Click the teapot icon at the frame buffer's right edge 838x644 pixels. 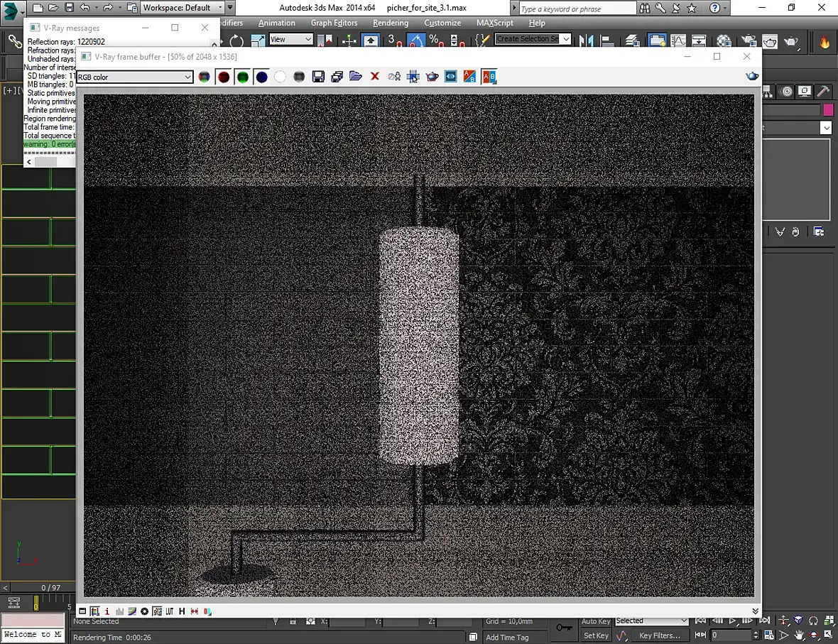click(752, 77)
